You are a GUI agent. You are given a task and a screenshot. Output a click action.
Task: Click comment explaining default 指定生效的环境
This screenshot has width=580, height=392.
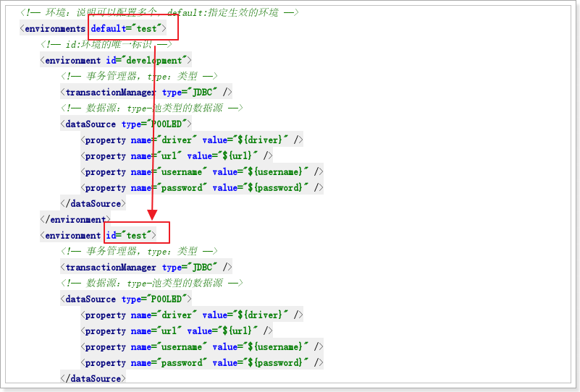click(x=159, y=12)
